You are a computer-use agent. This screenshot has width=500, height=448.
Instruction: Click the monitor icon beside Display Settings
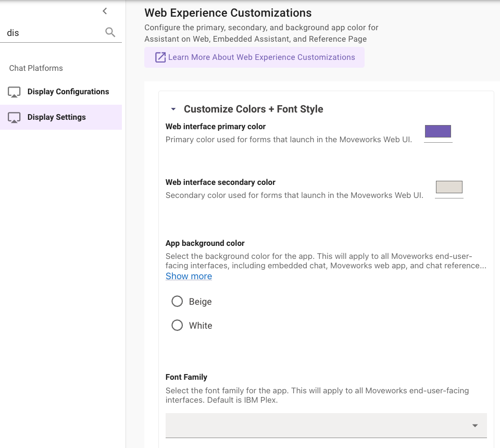[x=14, y=118]
